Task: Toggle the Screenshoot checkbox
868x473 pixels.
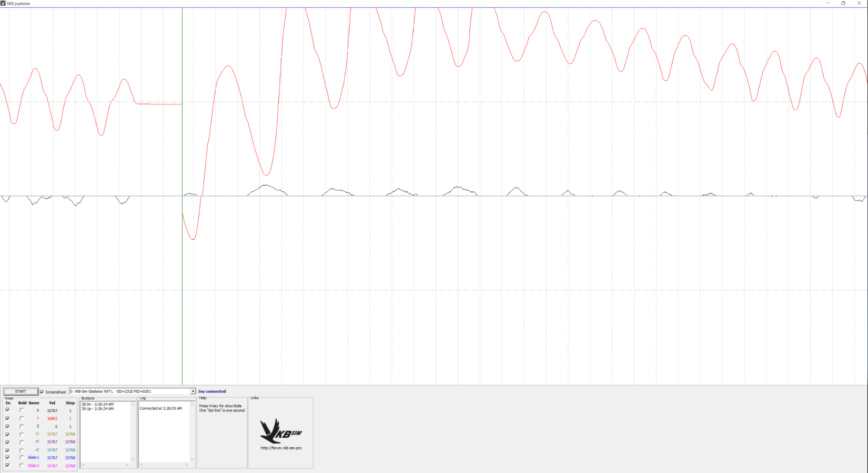Action: 42,392
